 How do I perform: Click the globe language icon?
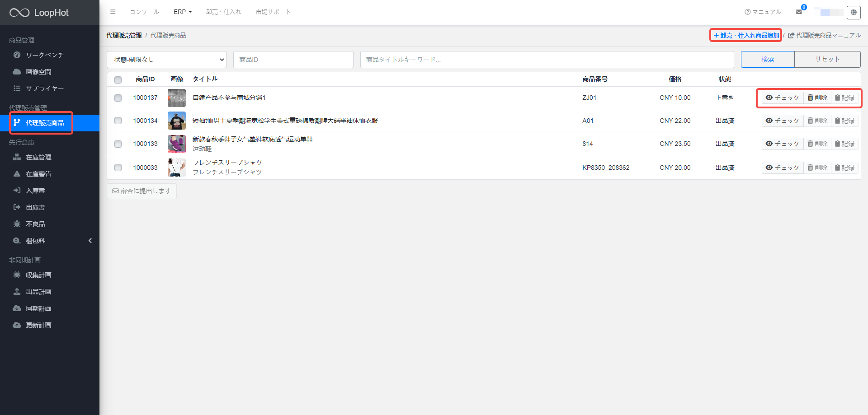pos(854,12)
